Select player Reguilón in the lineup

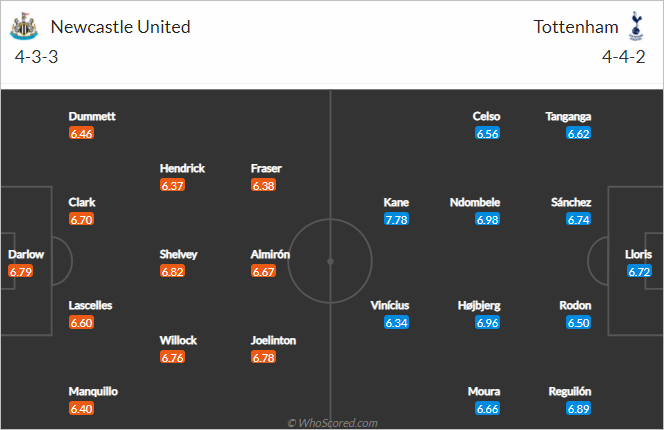pos(570,391)
